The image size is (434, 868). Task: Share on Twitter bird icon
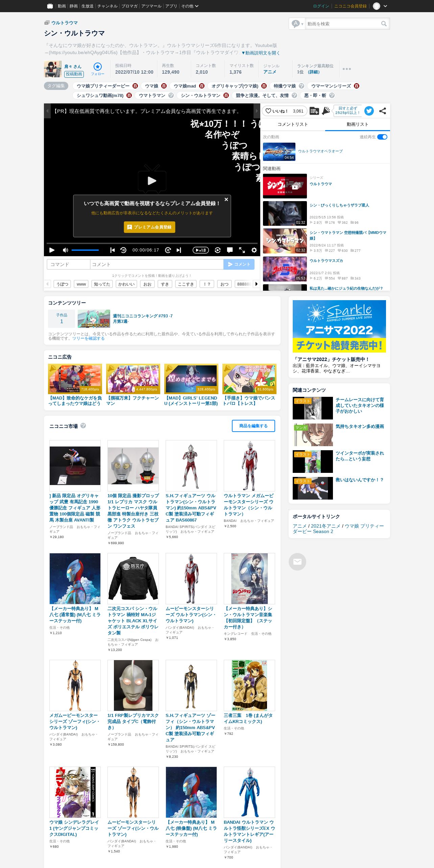coord(369,111)
